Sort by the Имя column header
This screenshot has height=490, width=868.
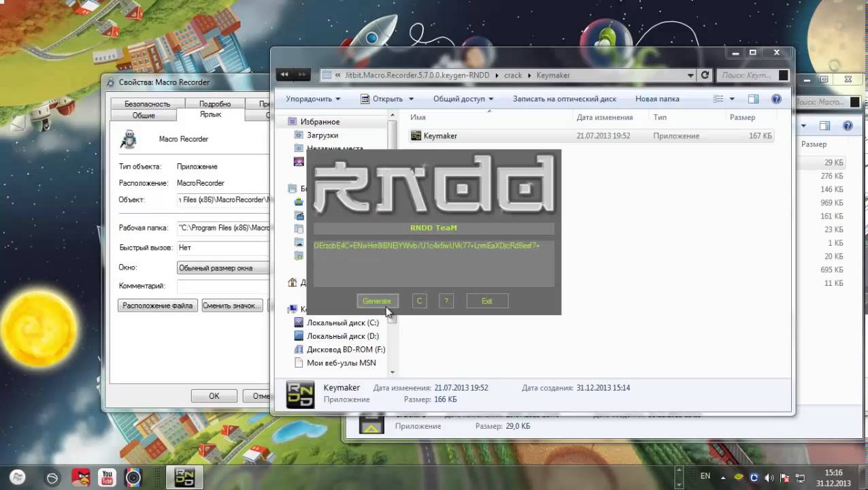(x=418, y=117)
